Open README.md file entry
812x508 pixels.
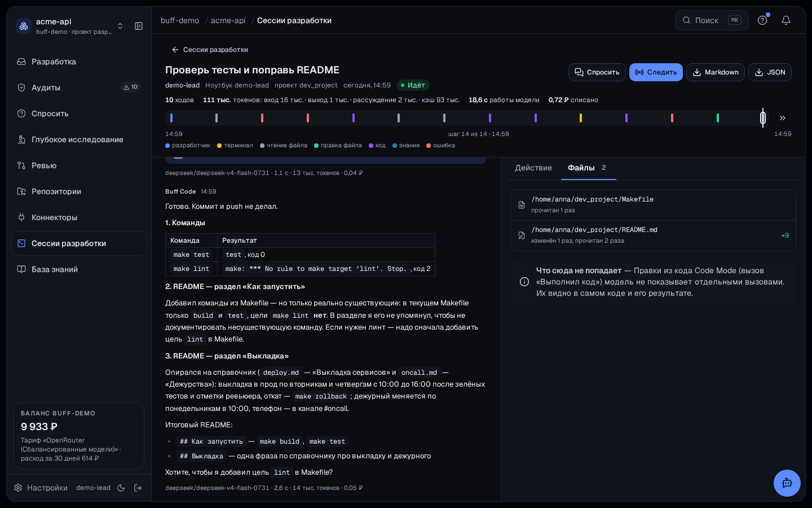tap(653, 235)
